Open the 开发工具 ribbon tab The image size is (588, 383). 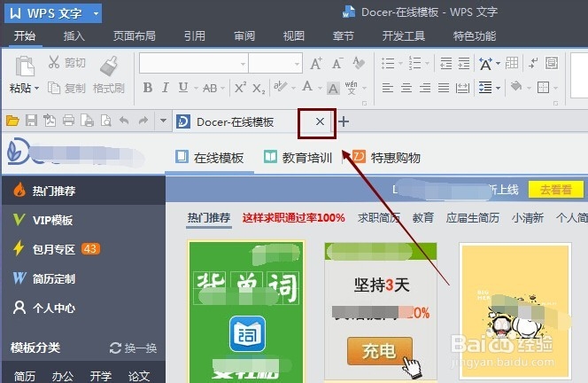404,36
